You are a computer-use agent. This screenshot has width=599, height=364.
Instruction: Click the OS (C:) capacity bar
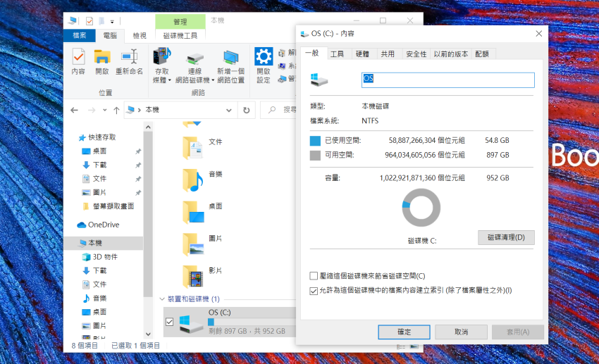pyautogui.click(x=252, y=322)
